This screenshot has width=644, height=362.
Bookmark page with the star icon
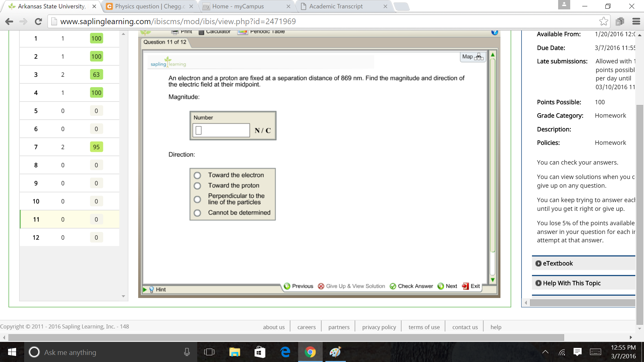pyautogui.click(x=603, y=21)
